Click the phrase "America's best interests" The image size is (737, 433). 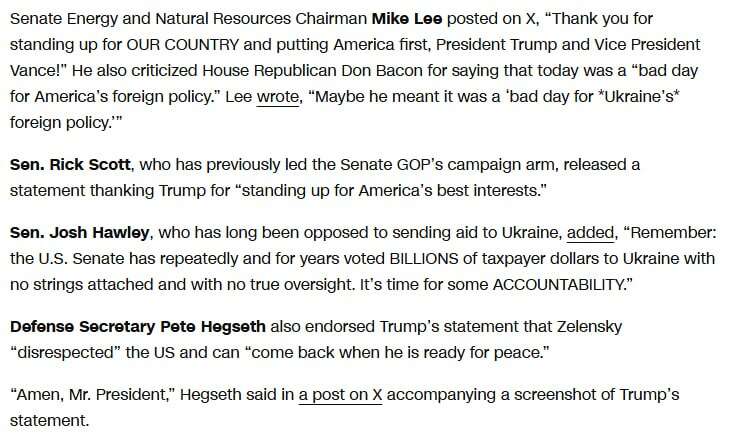coord(448,190)
